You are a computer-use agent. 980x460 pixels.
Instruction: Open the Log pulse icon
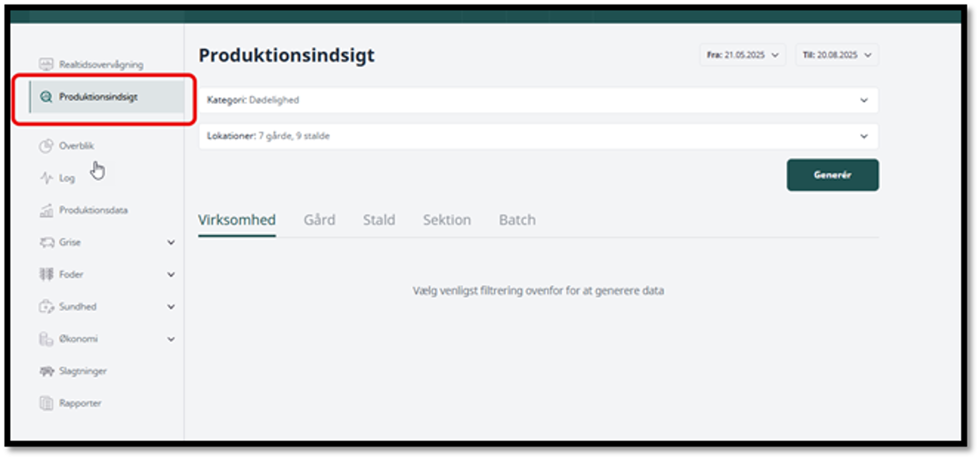tap(46, 178)
